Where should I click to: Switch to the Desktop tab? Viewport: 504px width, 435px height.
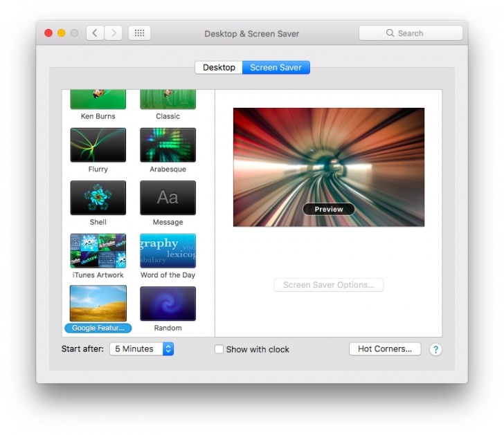219,68
